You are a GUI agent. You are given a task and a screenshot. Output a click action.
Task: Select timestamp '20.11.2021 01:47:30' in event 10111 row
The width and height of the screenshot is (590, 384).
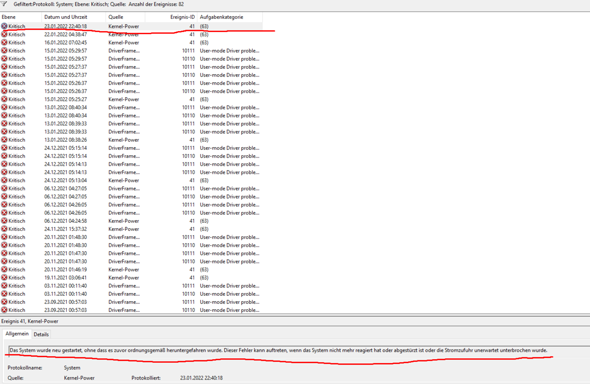tap(65, 253)
